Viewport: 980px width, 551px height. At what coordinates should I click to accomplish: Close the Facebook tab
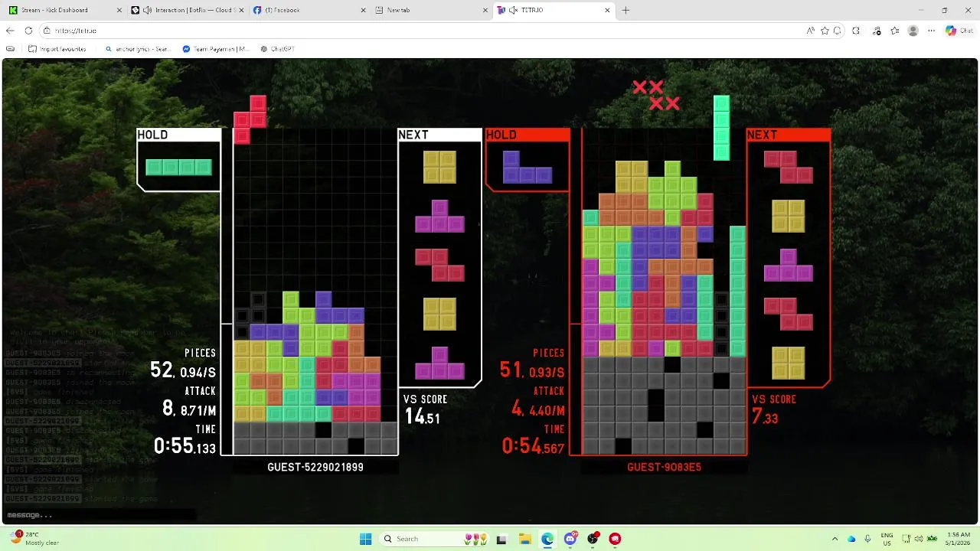pos(363,10)
